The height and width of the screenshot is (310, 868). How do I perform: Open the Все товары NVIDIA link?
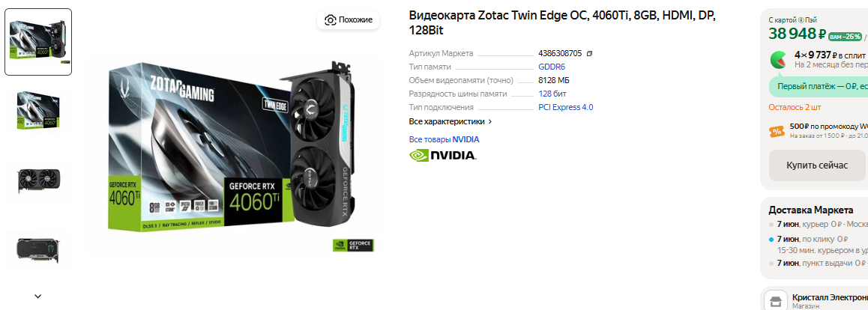444,139
